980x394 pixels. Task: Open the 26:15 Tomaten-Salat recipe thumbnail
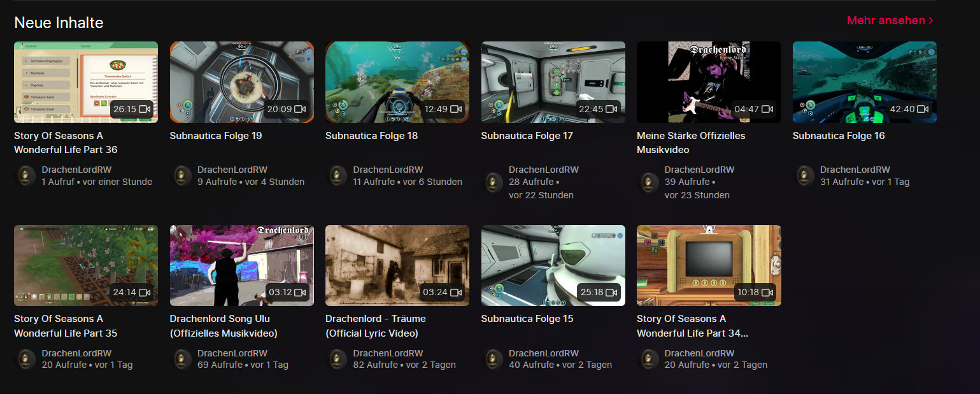pyautogui.click(x=86, y=82)
